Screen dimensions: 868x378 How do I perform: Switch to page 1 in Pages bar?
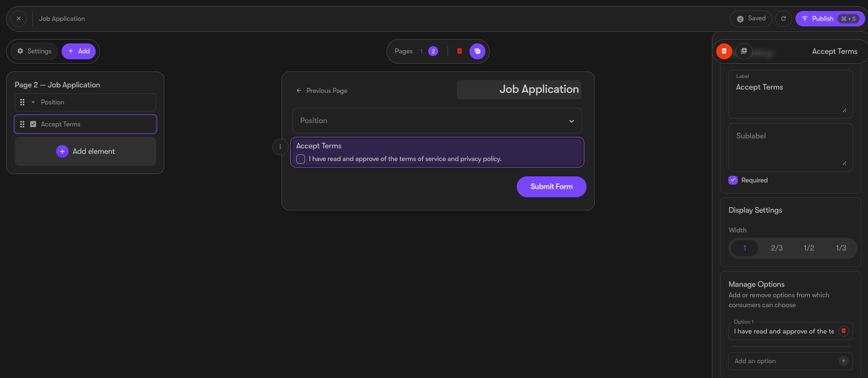[422, 51]
